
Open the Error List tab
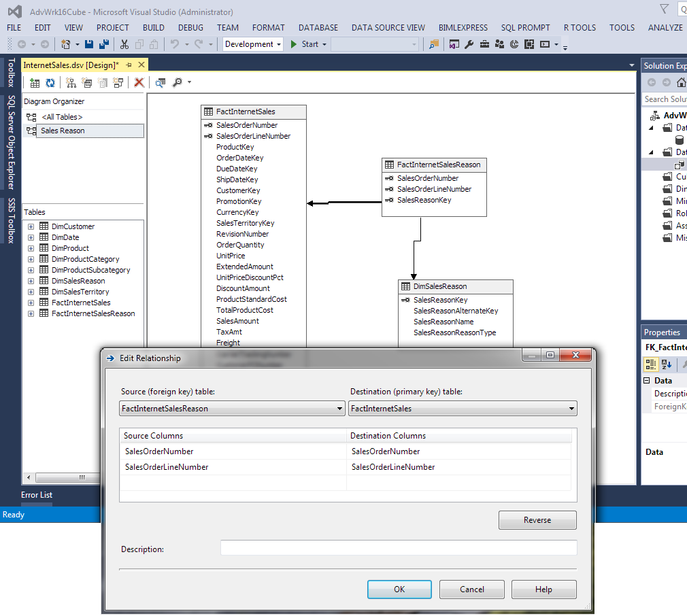[37, 495]
